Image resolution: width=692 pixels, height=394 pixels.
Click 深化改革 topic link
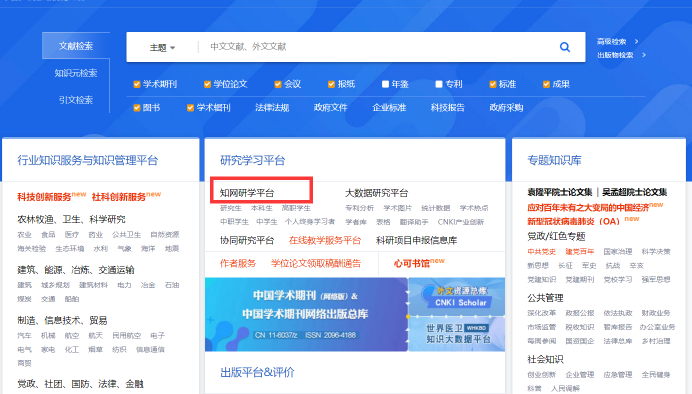point(542,313)
